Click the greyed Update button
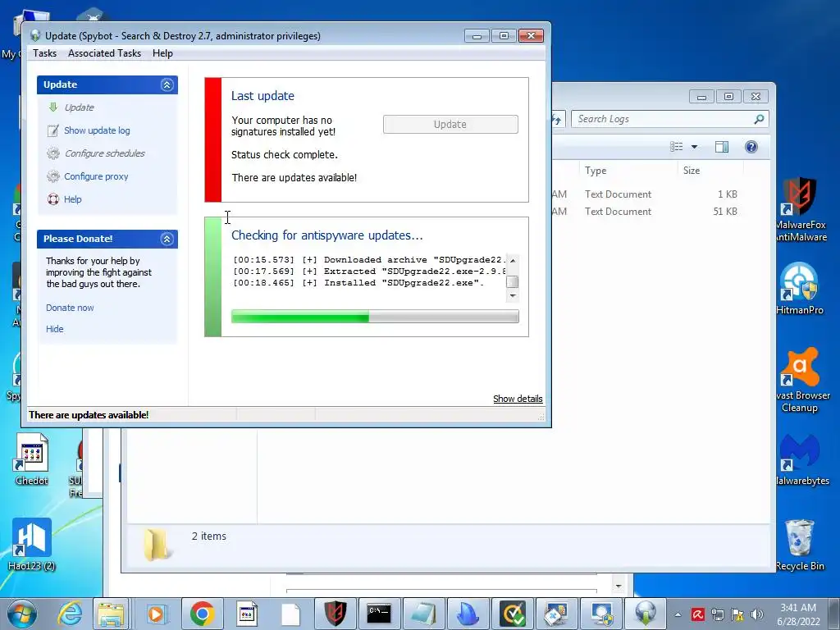 click(x=450, y=125)
